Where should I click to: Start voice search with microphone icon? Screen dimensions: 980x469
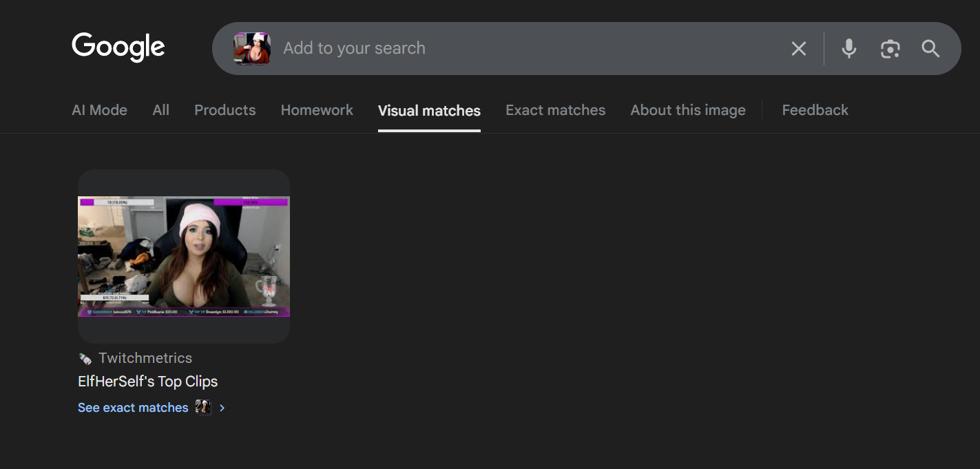[849, 48]
